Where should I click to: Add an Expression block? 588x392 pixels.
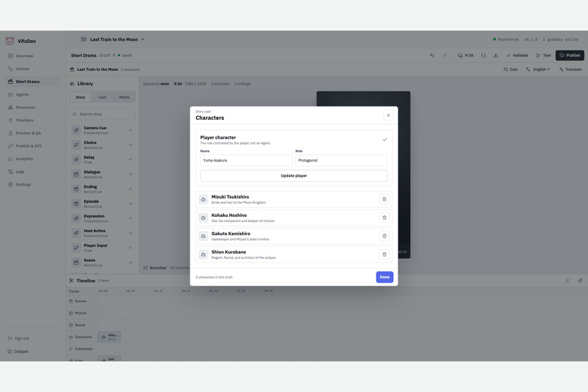click(130, 218)
